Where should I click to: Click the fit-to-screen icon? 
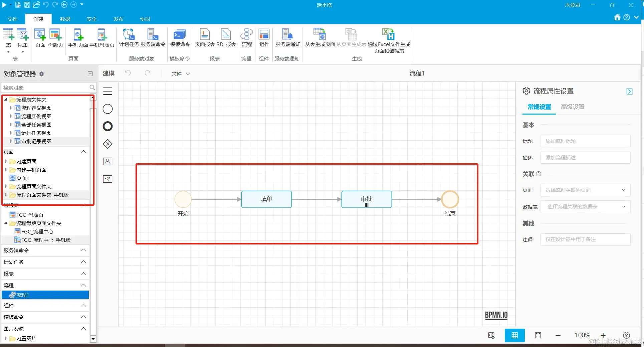(x=538, y=335)
